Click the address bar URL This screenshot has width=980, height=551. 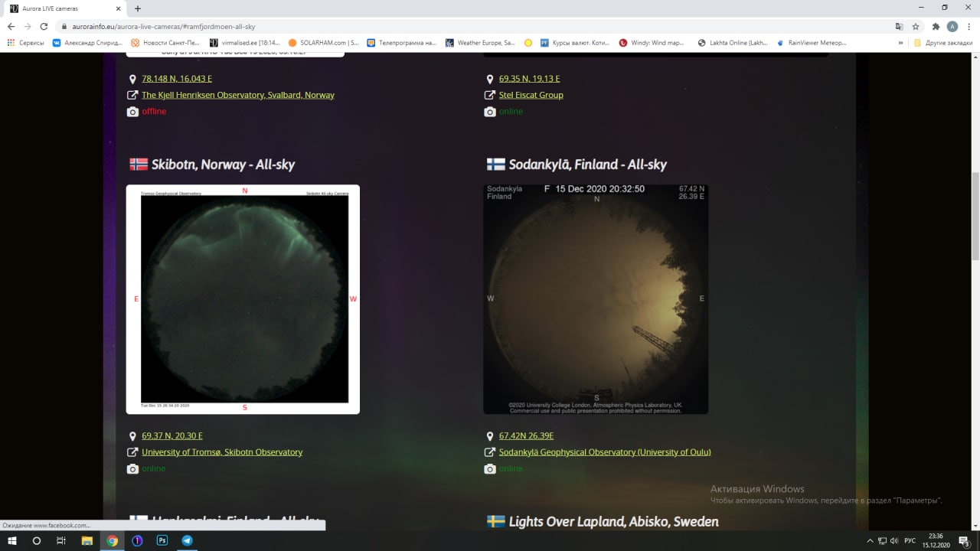[164, 26]
